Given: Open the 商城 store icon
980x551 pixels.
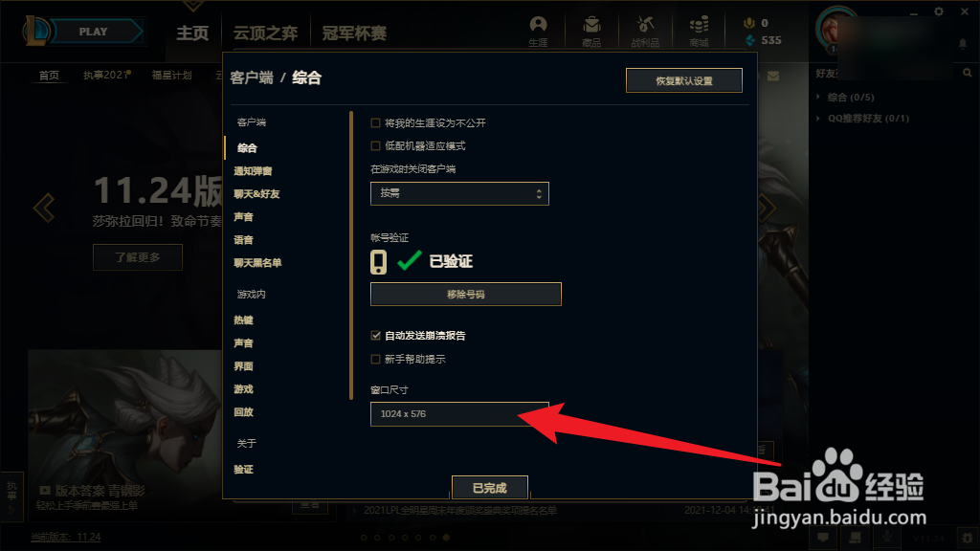Looking at the screenshot, I should coord(699,32).
